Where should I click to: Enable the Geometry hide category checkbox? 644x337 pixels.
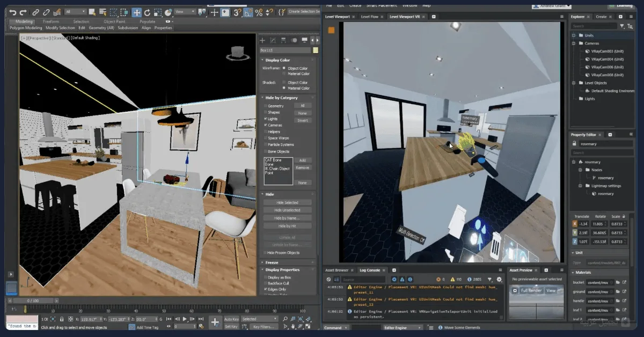[266, 106]
